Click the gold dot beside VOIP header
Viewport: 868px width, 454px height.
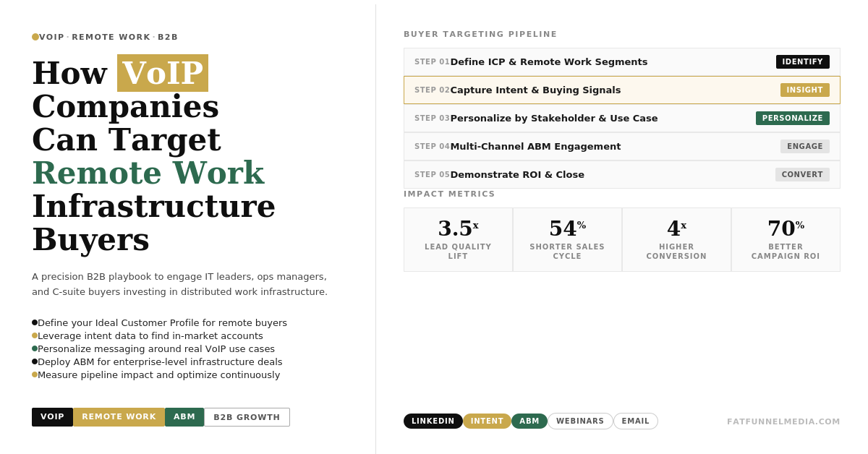pos(35,37)
